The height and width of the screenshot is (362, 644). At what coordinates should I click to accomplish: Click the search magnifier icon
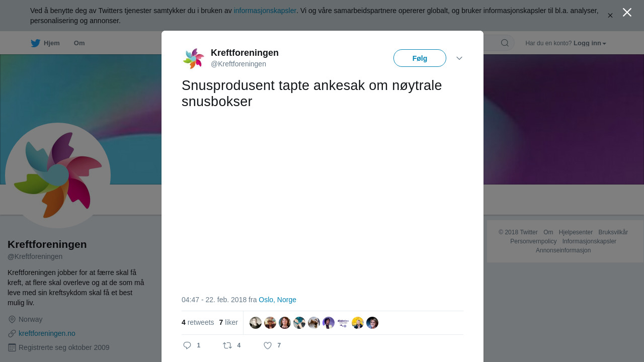pos(505,43)
